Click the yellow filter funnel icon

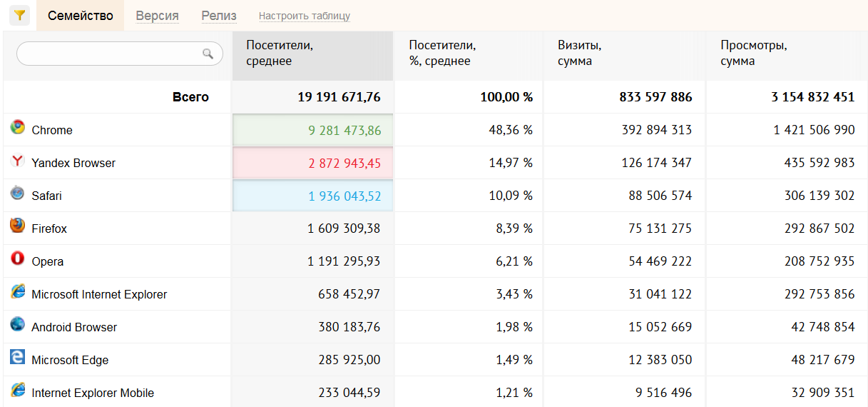pos(19,15)
